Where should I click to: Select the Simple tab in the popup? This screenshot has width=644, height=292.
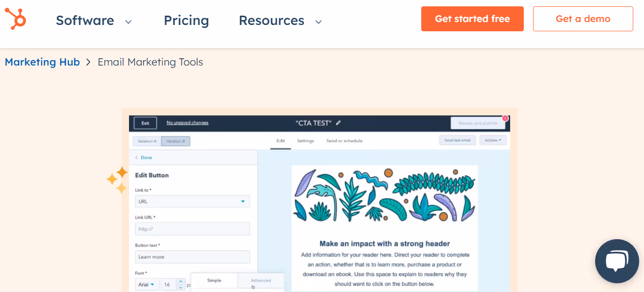click(x=214, y=281)
